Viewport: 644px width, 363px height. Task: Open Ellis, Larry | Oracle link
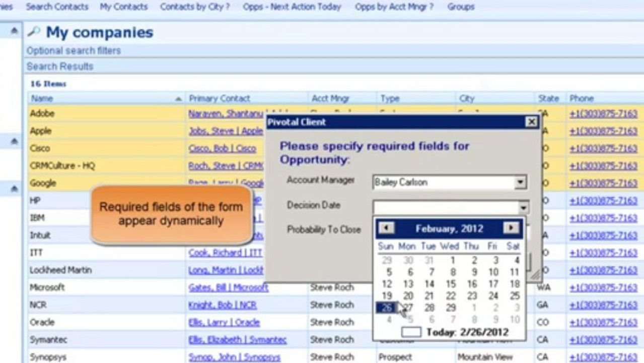[224, 322]
